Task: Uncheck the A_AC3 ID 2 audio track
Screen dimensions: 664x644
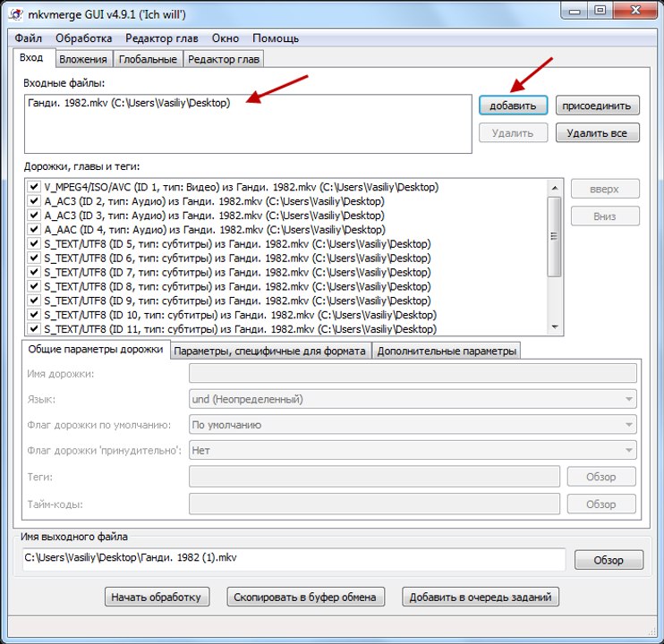Action: click(34, 201)
